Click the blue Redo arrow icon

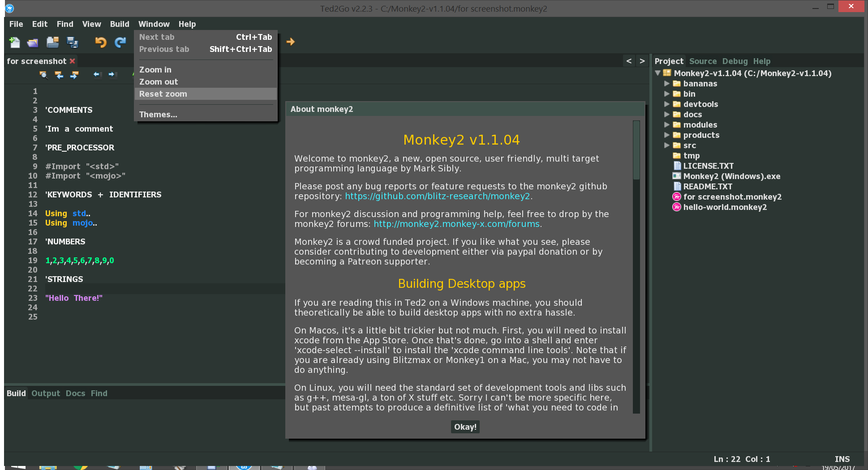120,42
